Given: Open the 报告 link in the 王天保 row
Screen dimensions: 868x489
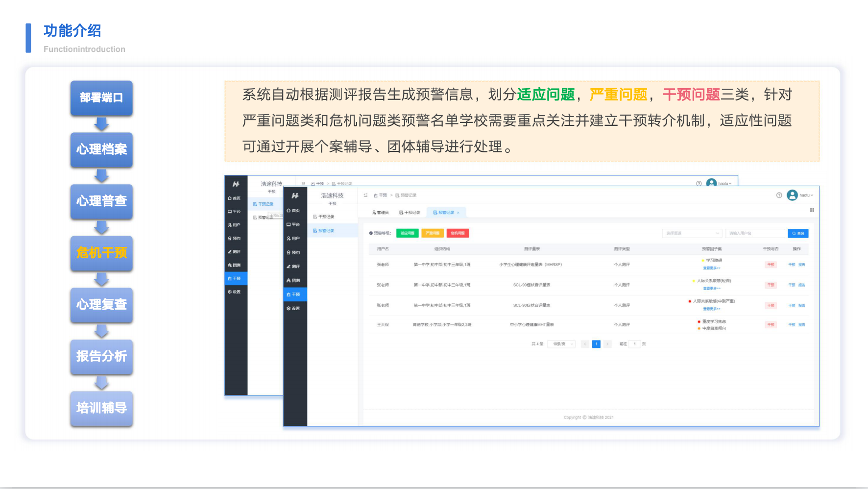Looking at the screenshot, I should tap(802, 325).
